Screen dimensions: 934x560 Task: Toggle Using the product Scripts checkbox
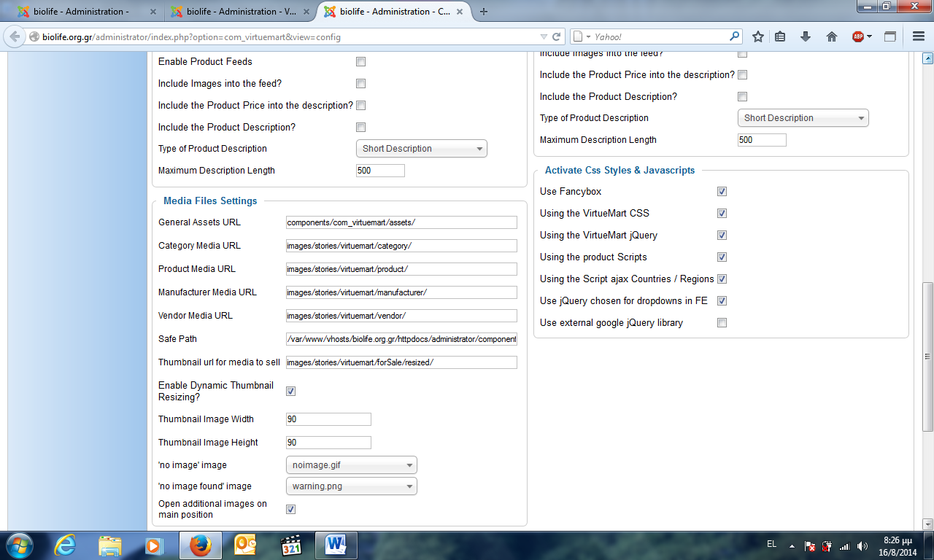click(x=722, y=257)
